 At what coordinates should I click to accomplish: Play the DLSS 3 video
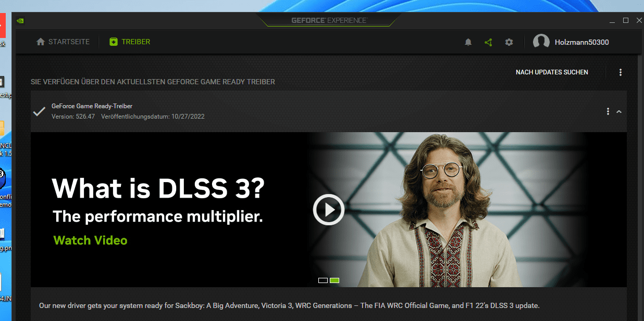coord(329,210)
